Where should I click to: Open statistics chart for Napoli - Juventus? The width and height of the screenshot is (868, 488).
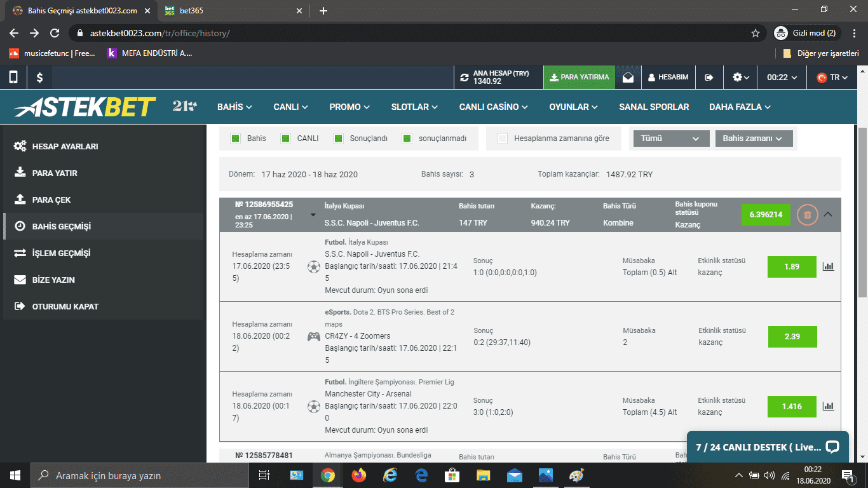828,267
